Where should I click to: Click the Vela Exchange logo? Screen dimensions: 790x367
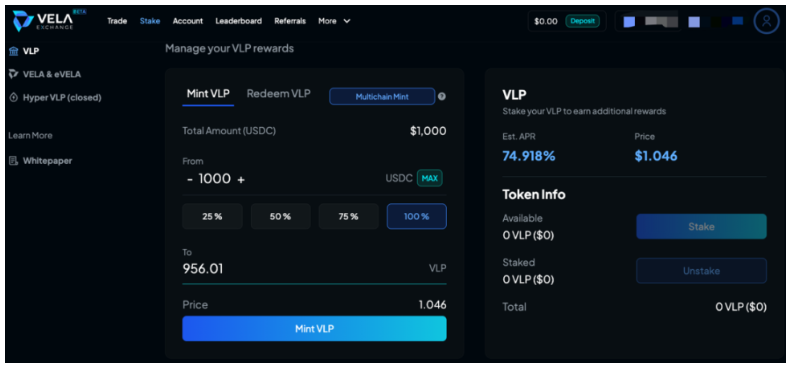(x=48, y=21)
